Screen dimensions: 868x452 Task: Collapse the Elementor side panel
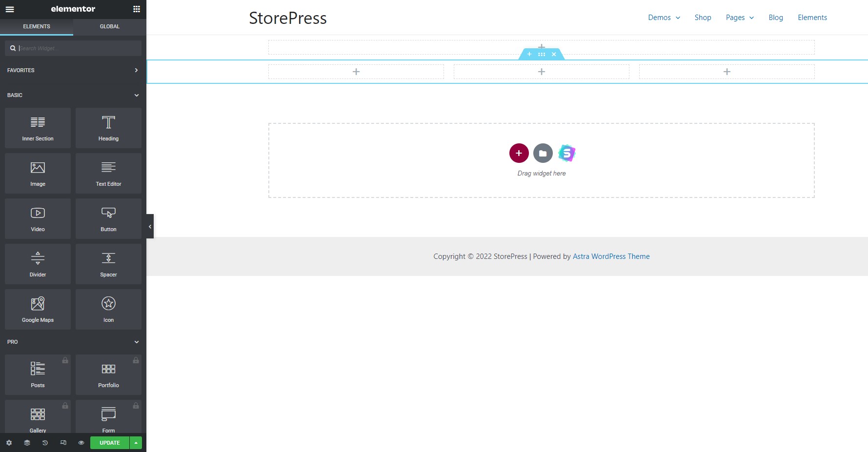tap(150, 226)
